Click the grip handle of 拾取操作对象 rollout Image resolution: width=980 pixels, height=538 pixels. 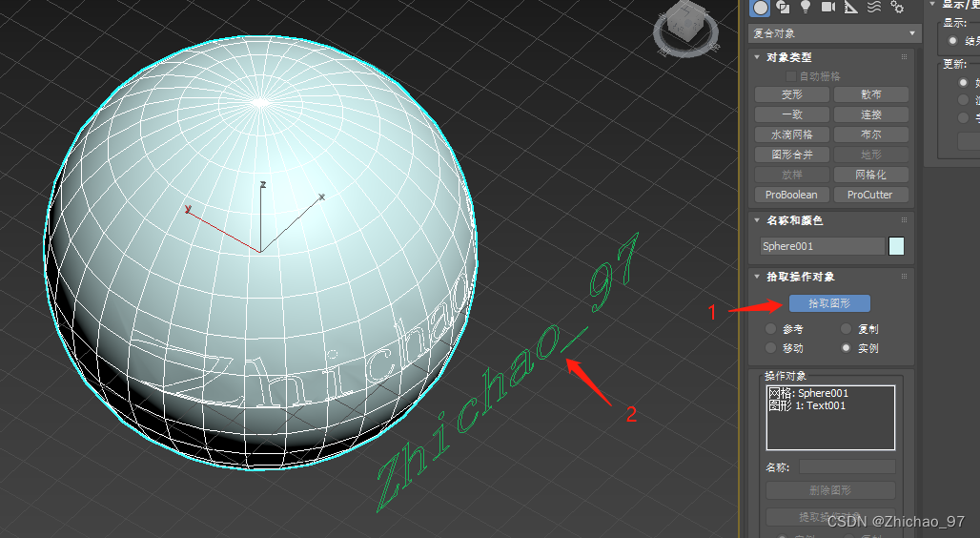coord(904,277)
